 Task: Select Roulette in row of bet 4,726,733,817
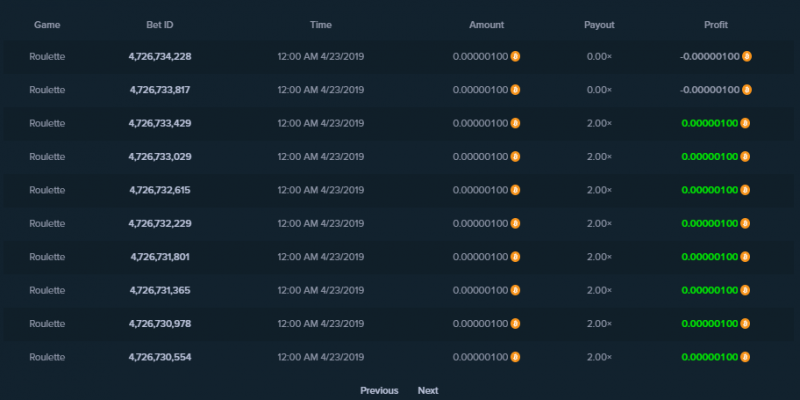click(x=47, y=90)
